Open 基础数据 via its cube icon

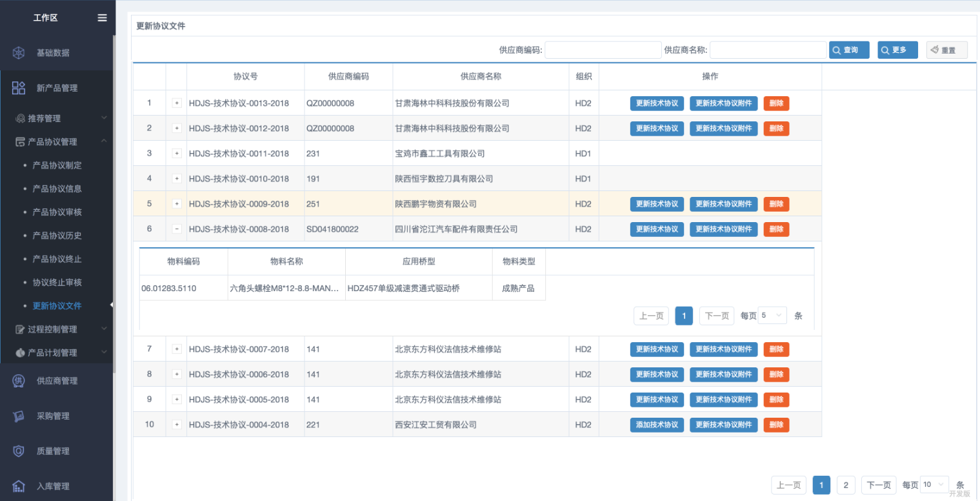click(19, 53)
